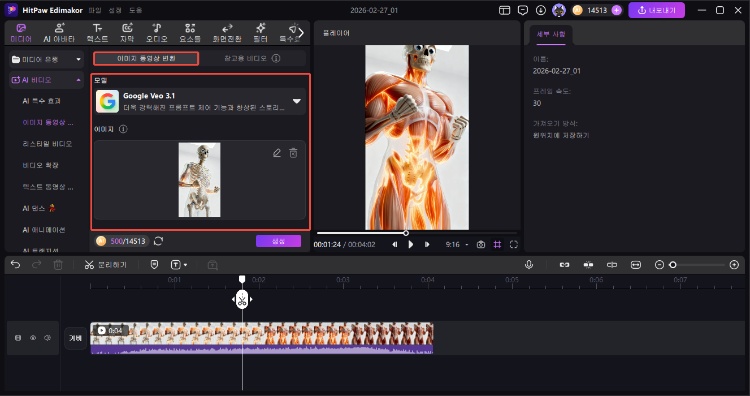Take a snapshot with the camera icon
This screenshot has height=396, width=750.
[481, 244]
